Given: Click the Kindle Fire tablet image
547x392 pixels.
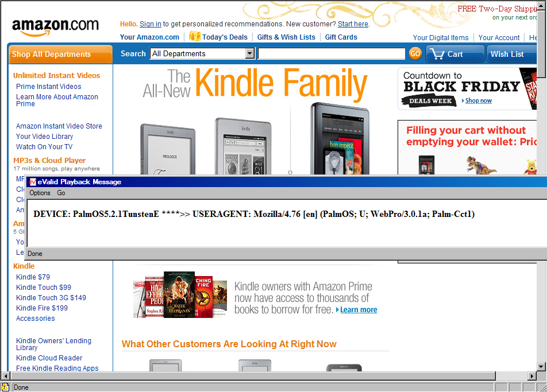Looking at the screenshot, I should click(x=340, y=138).
